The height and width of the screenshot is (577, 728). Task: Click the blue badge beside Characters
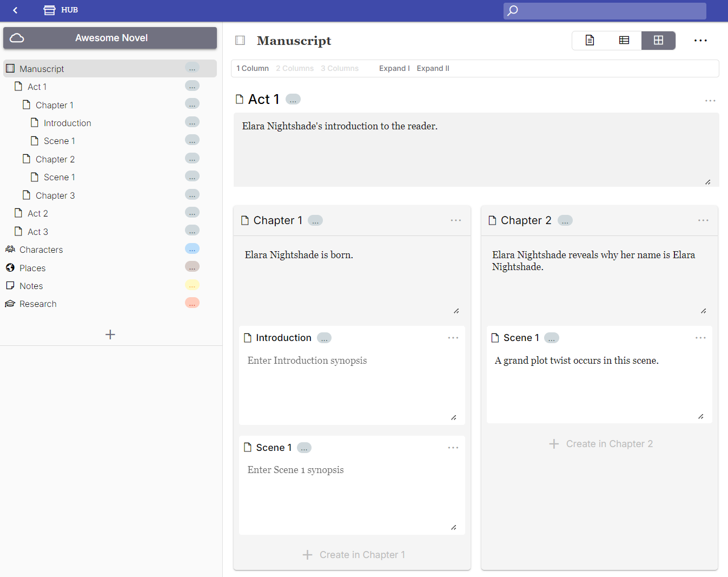tap(192, 248)
